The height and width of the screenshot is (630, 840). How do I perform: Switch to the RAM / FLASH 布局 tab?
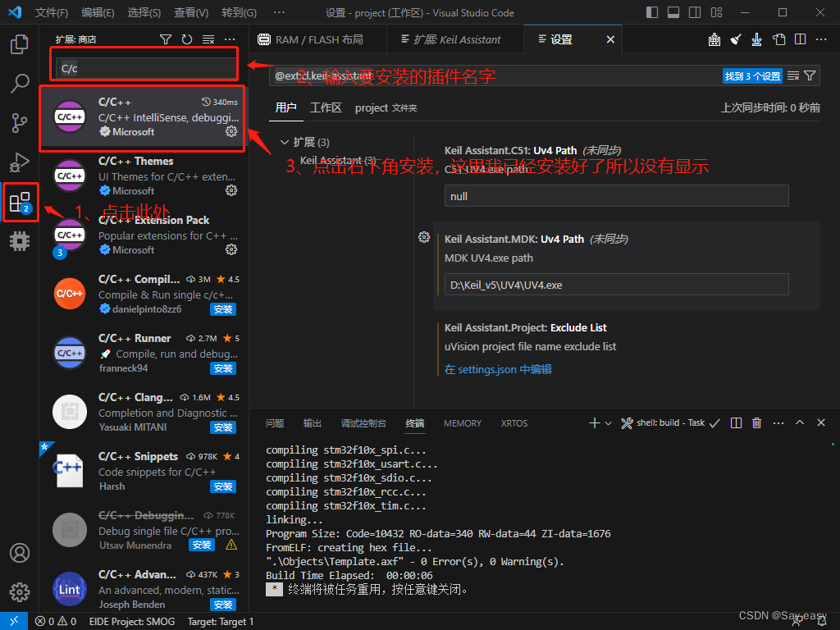[317, 39]
